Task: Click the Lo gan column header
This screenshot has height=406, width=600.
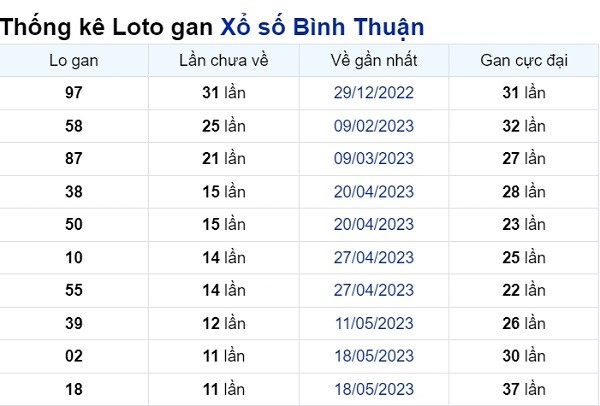Action: click(x=74, y=60)
